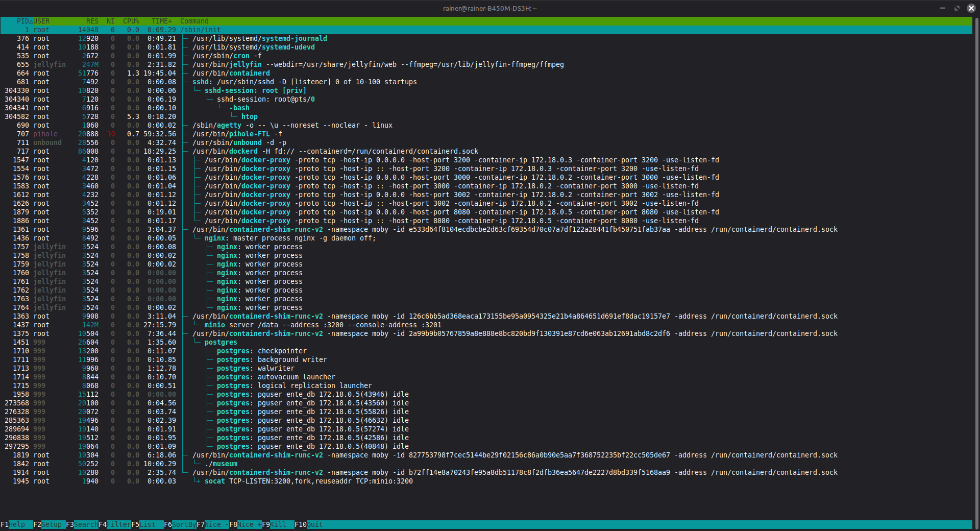Open the F4 Filter option

click(118, 524)
